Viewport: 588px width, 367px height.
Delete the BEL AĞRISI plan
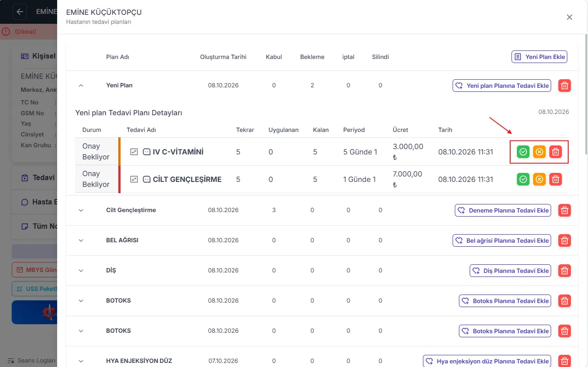565,240
